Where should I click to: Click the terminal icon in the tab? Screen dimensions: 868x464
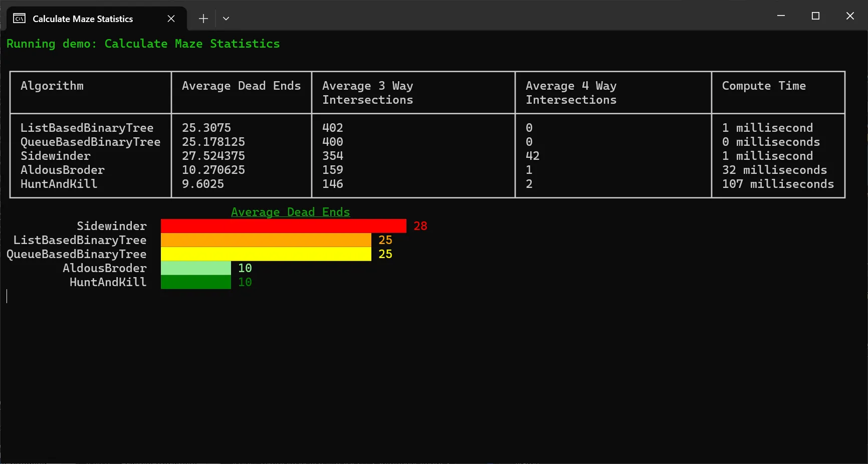[x=20, y=19]
